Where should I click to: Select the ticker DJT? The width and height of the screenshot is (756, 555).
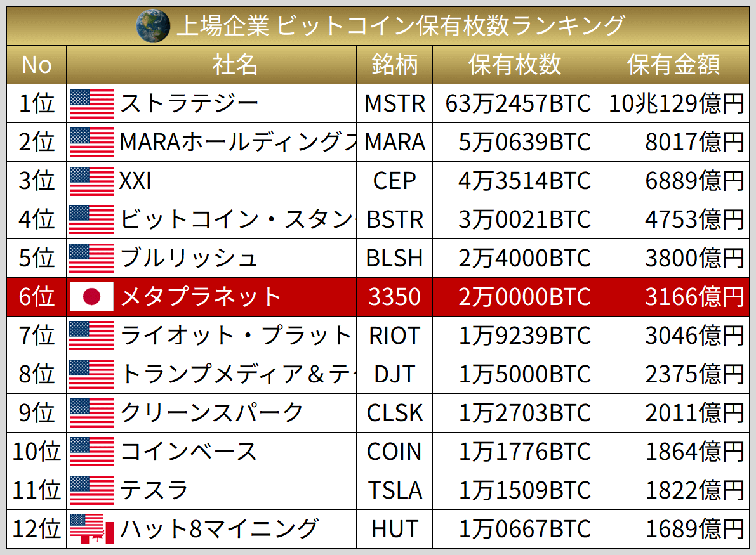pyautogui.click(x=394, y=374)
